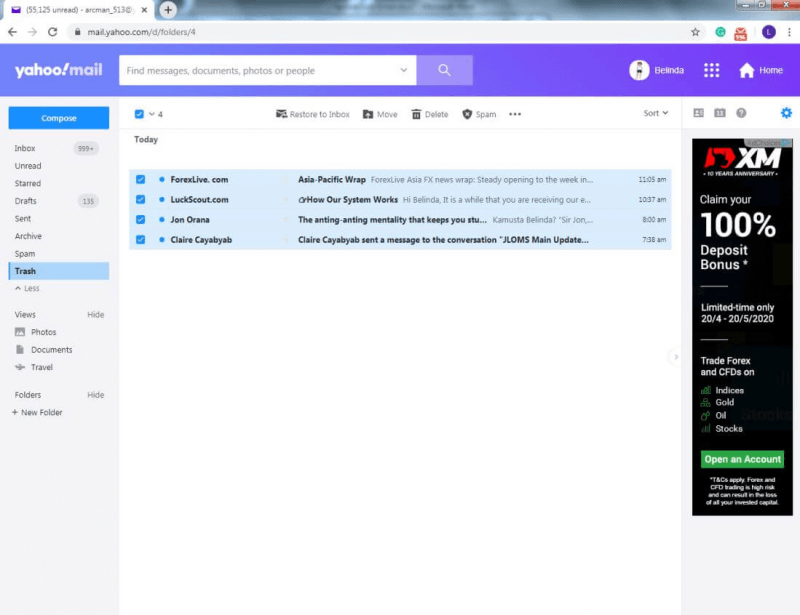The image size is (800, 615).
Task: Open the contacts card icon
Action: pos(698,113)
